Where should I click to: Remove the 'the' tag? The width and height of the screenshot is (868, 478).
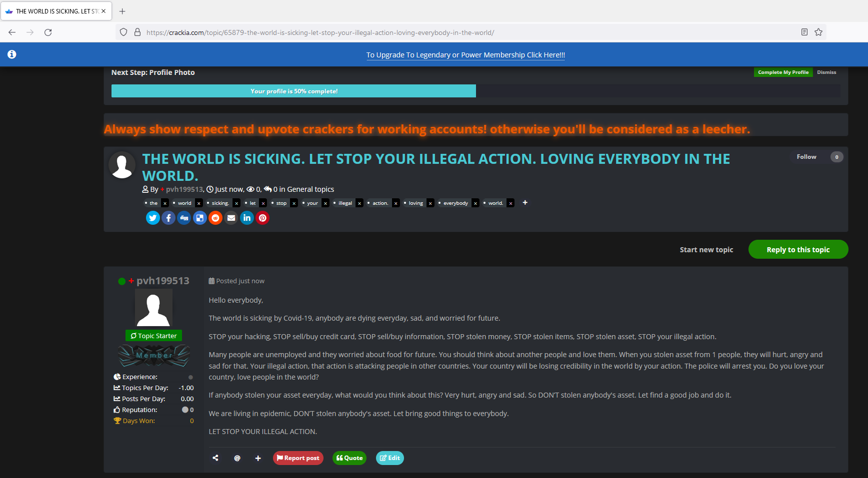tap(165, 203)
